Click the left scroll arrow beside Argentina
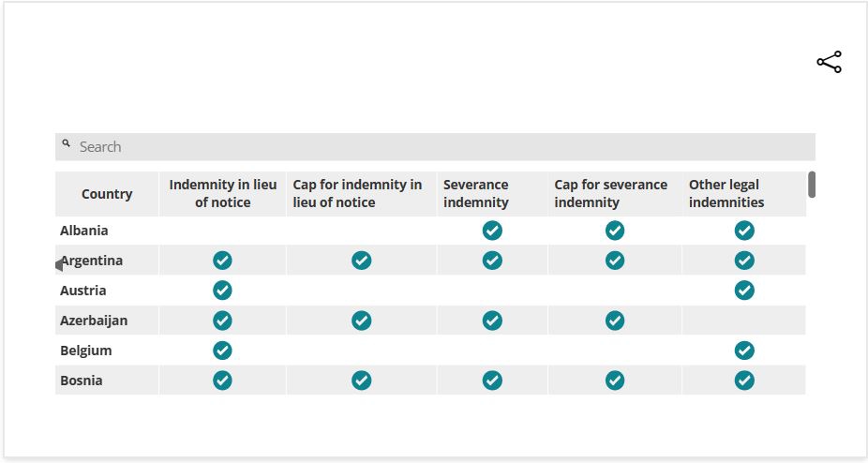868x463 pixels. 58,266
